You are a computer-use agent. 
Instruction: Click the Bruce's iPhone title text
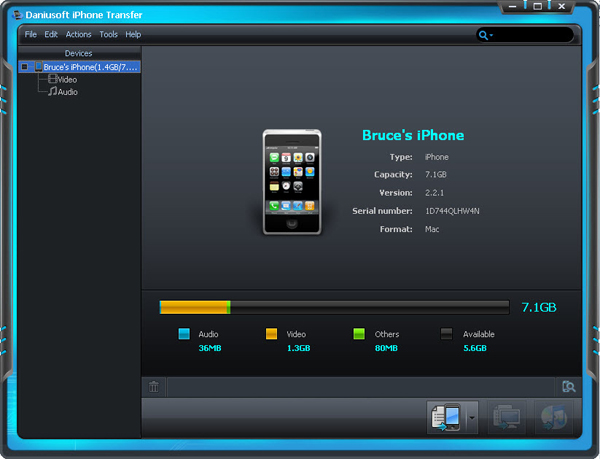pyautogui.click(x=413, y=135)
